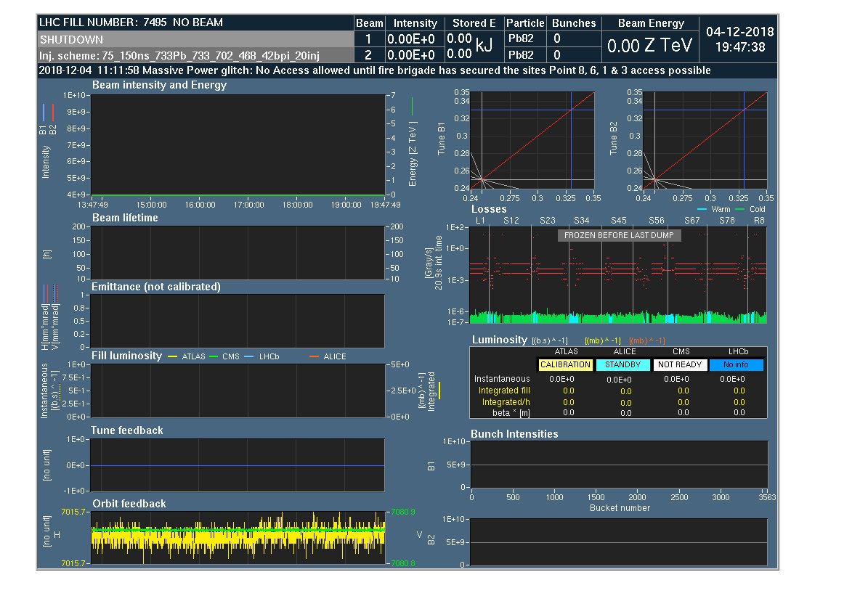Click sector label S34 in Losses chart
The image size is (868, 609).
581,220
